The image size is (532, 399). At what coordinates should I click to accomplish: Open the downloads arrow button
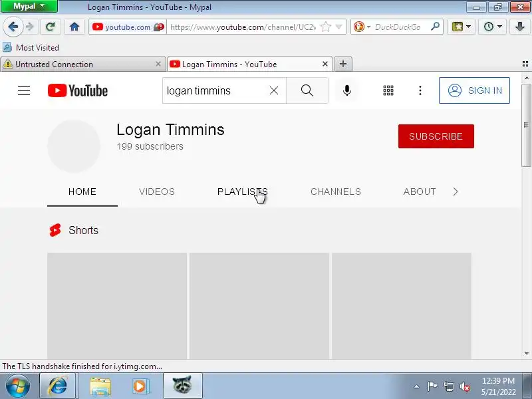coord(520,27)
